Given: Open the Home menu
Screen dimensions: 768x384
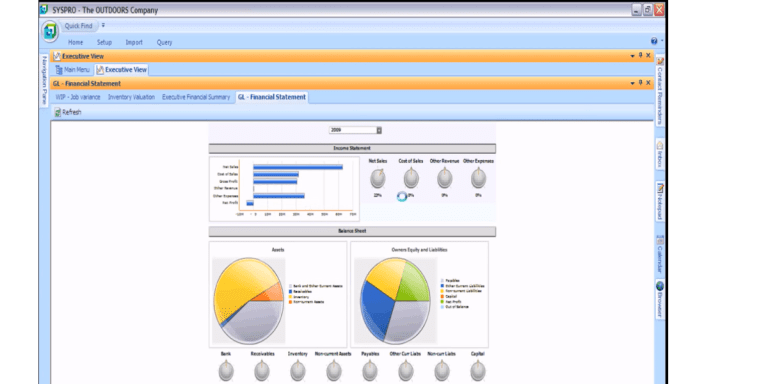Looking at the screenshot, I should [75, 43].
